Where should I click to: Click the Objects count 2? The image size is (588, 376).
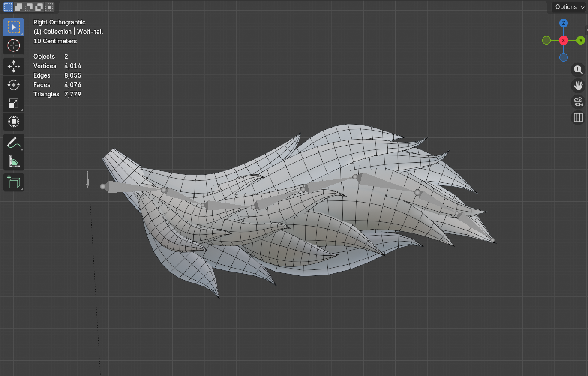[66, 57]
